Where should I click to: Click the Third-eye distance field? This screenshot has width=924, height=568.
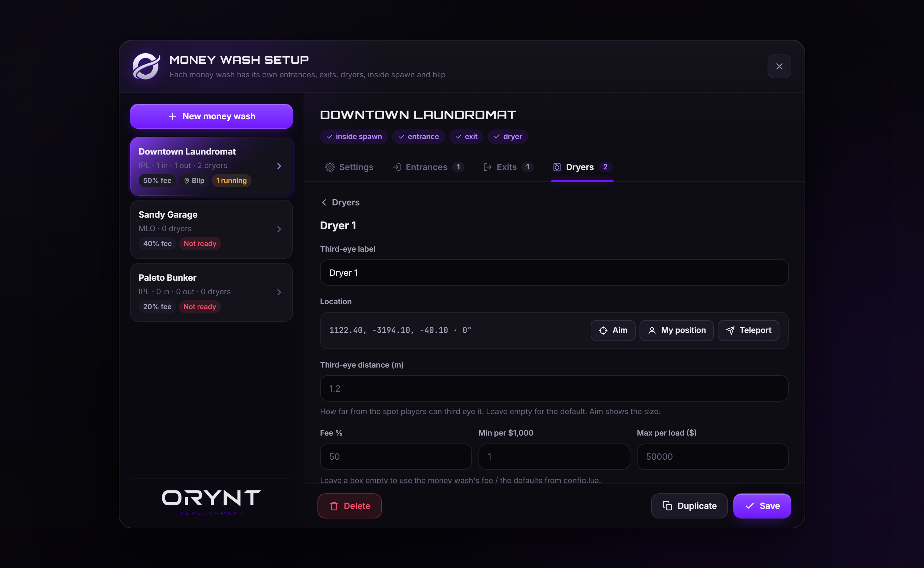click(x=554, y=388)
